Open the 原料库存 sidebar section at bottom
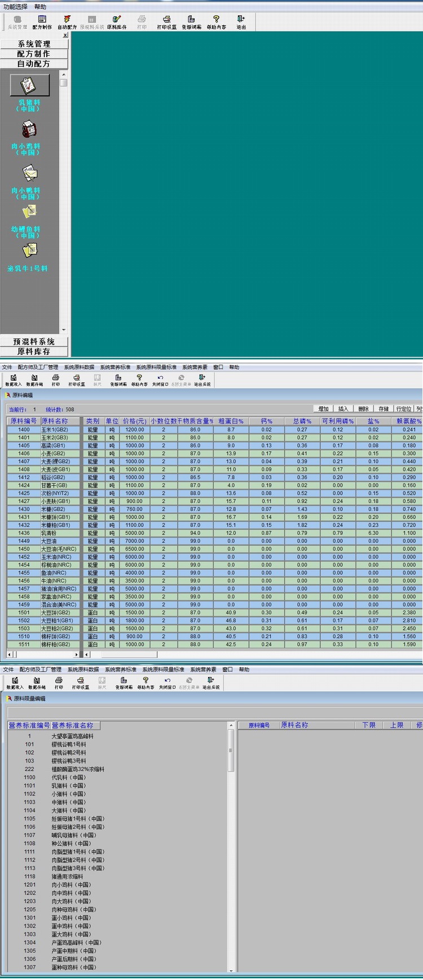 point(34,351)
